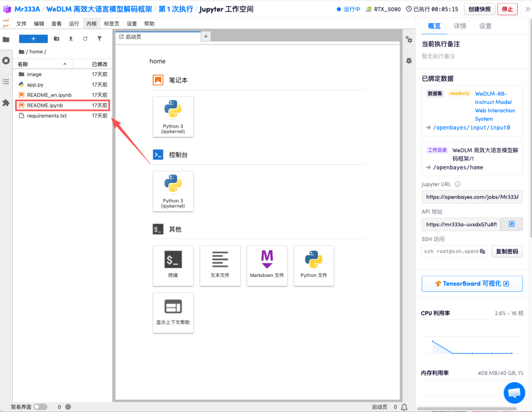The image size is (532, 412).
Task: Click the upload files icon
Action: [71, 39]
